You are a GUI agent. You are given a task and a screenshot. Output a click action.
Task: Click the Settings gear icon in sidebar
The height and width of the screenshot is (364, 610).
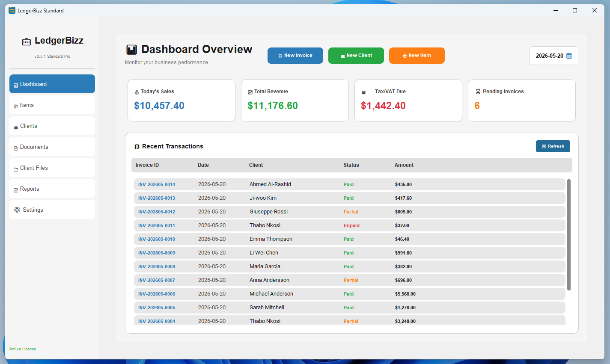pyautogui.click(x=17, y=210)
